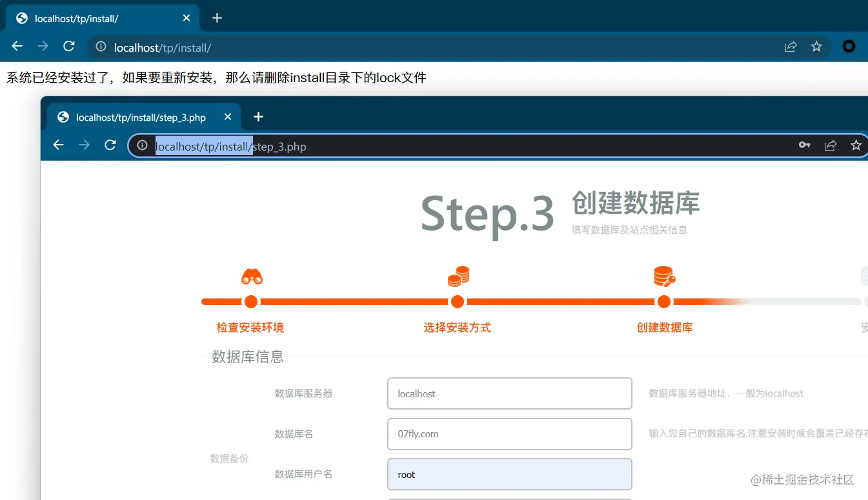
Task: Click progress dot above 创建数据库
Action: [x=663, y=302]
